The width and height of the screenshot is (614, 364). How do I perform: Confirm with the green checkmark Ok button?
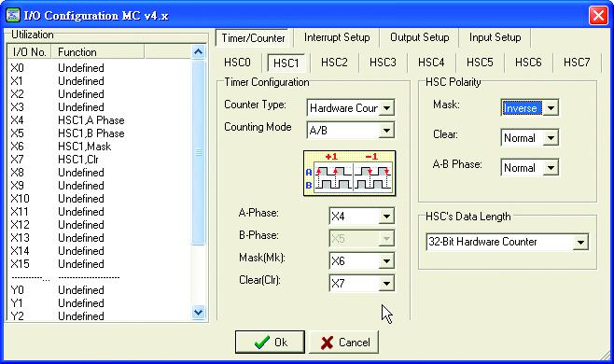click(x=270, y=342)
